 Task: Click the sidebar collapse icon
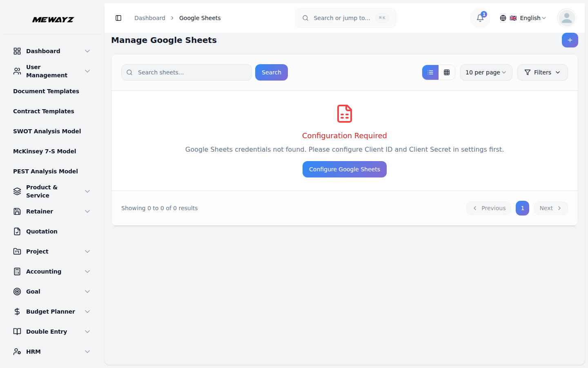click(118, 18)
